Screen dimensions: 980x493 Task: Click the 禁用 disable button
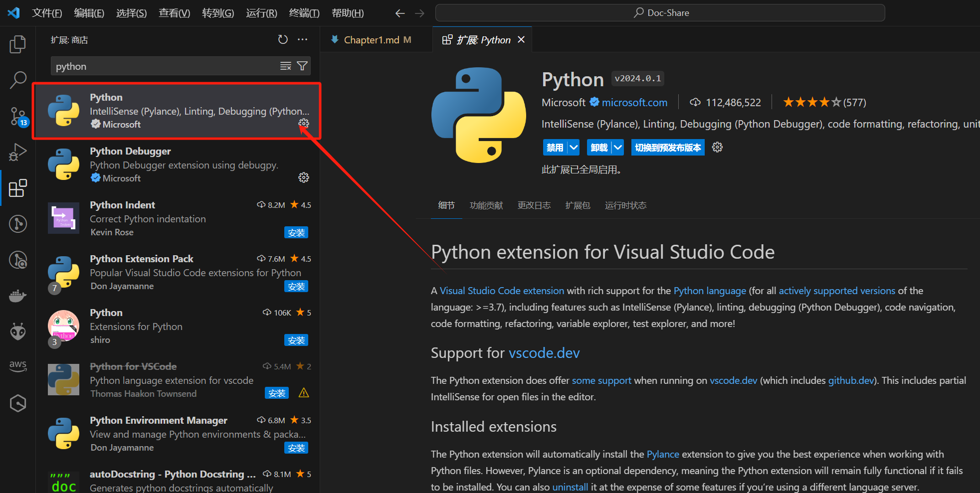[555, 147]
